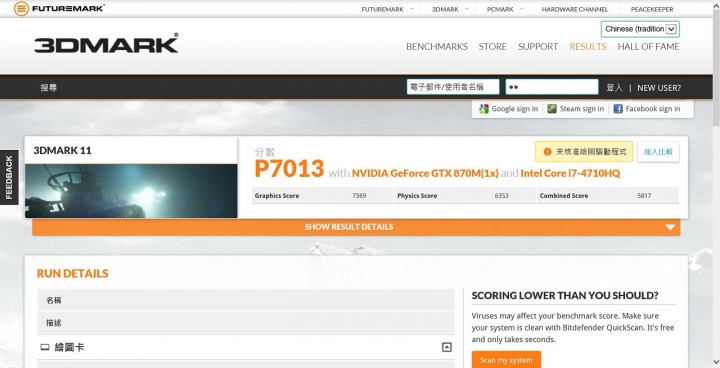Image resolution: width=720 pixels, height=368 pixels.
Task: Click the NEW USER? link
Action: (x=659, y=88)
